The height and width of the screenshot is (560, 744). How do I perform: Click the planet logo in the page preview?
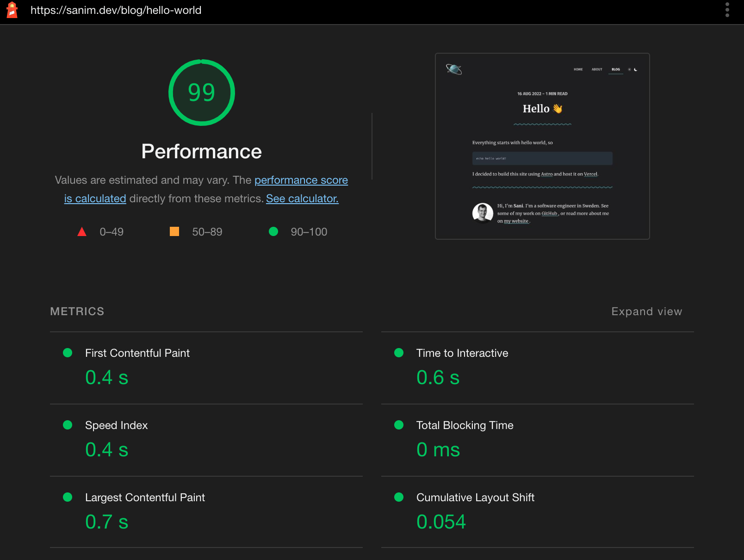[454, 69]
